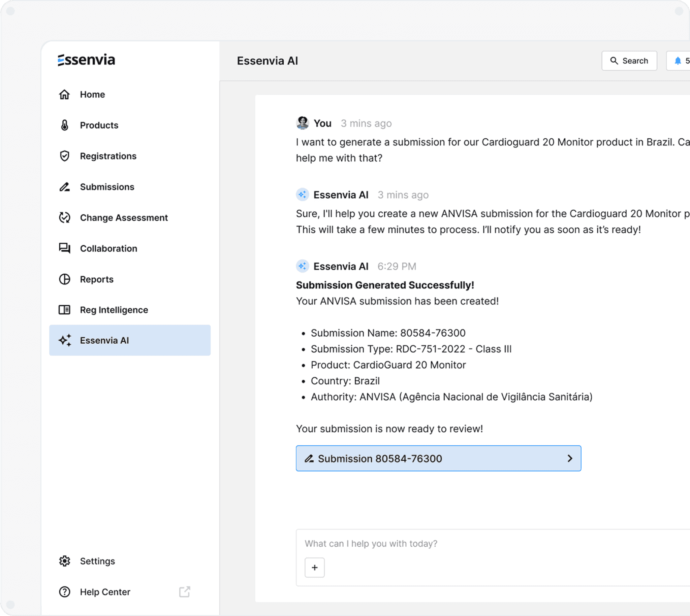The image size is (690, 616).
Task: Click the Change Assessment cycle icon
Action: (x=64, y=218)
